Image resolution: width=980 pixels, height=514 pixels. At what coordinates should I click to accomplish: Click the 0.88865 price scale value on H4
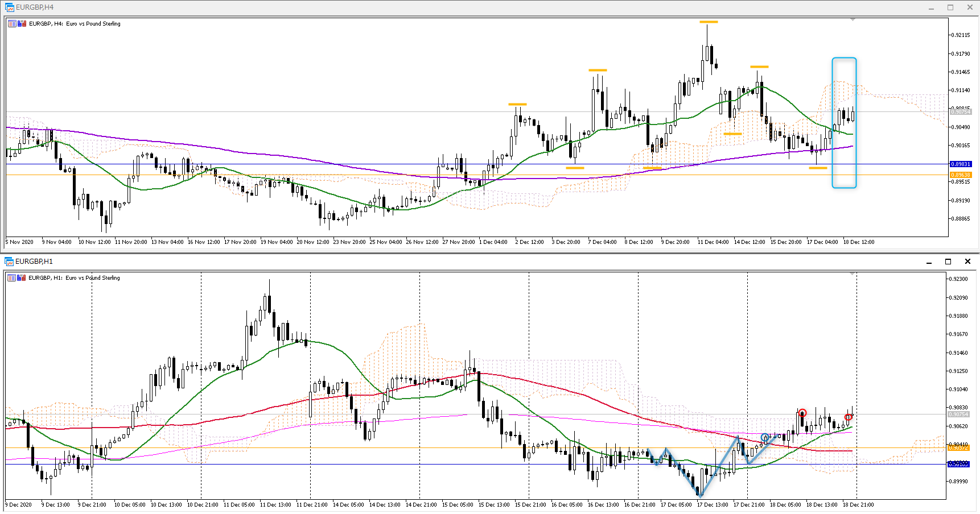(961, 219)
